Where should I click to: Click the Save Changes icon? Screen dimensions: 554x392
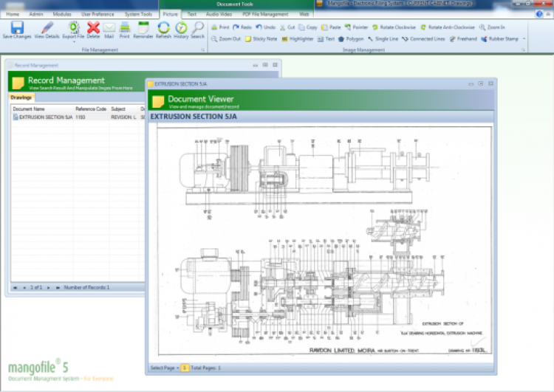(x=16, y=28)
